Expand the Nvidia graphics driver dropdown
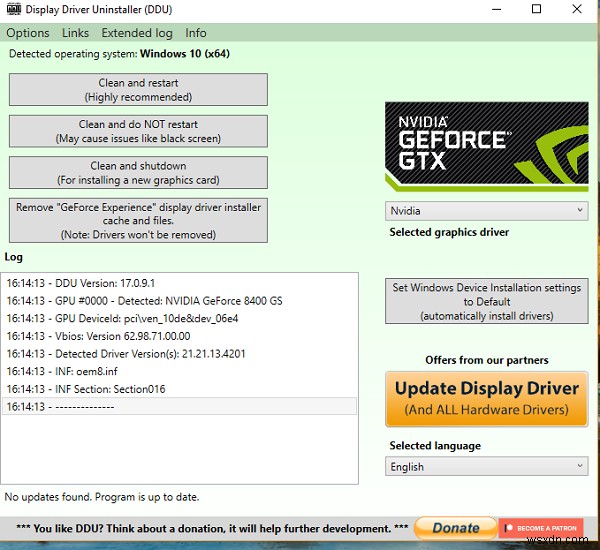600x550 pixels. tap(486, 211)
